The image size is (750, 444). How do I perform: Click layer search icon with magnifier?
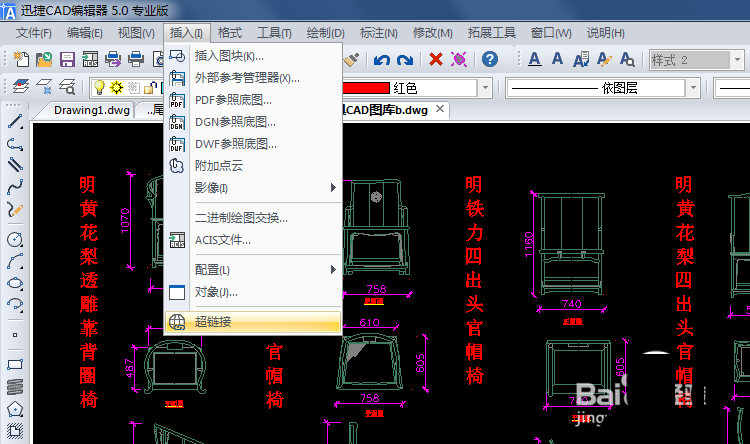(67, 87)
